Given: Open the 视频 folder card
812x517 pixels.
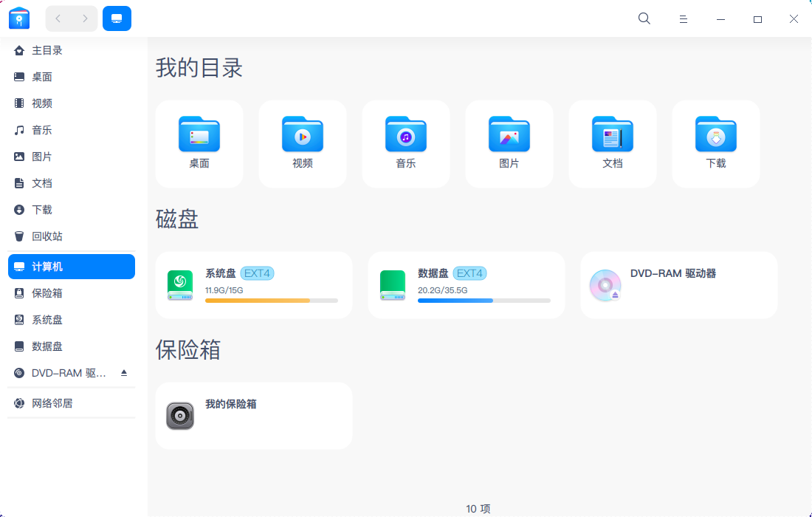Looking at the screenshot, I should pos(303,144).
